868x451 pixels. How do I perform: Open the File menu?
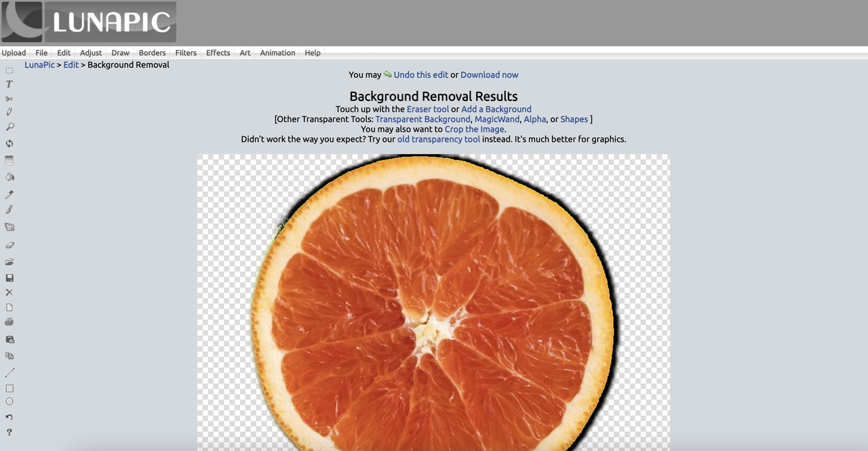click(x=41, y=53)
